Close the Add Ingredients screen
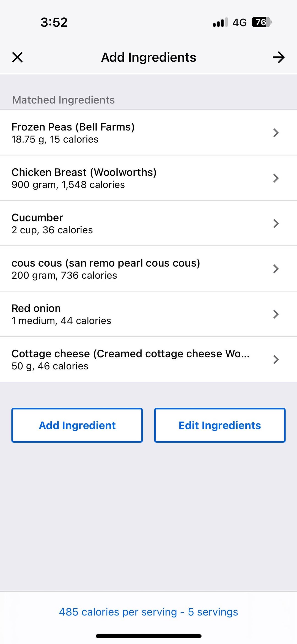The height and width of the screenshot is (644, 297). [x=17, y=57]
